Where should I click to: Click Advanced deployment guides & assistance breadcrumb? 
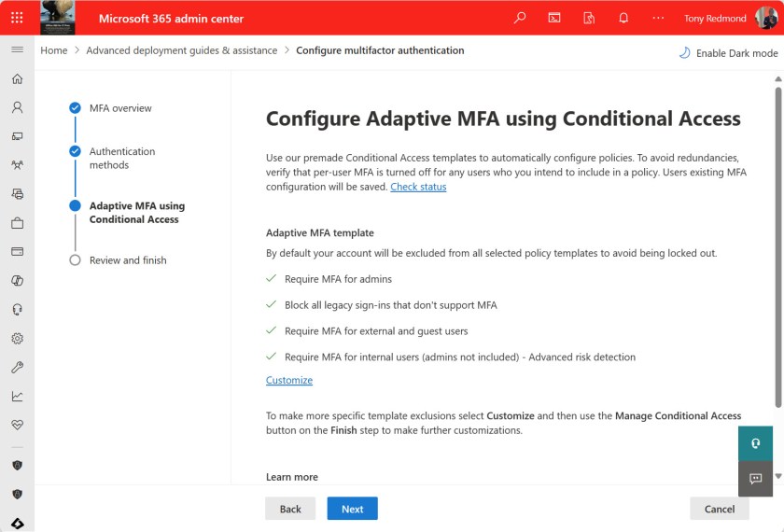[181, 50]
